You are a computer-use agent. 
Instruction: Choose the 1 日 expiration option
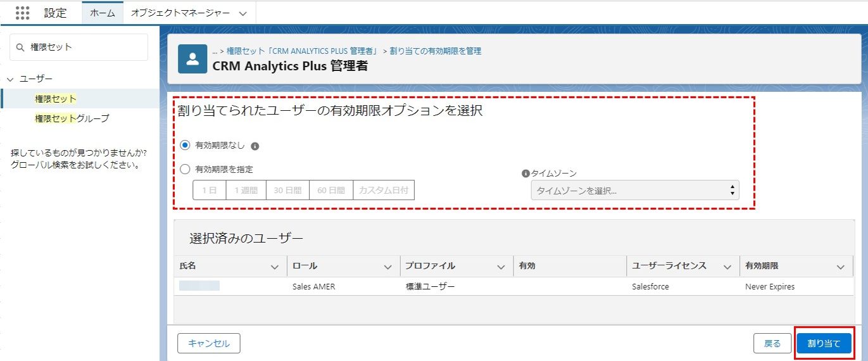[210, 190]
